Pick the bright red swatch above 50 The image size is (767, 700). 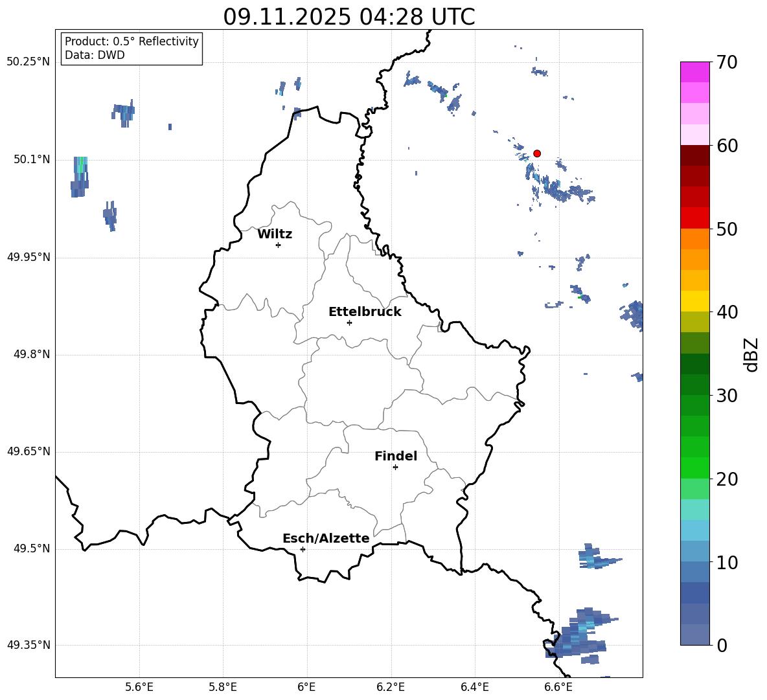(x=695, y=218)
